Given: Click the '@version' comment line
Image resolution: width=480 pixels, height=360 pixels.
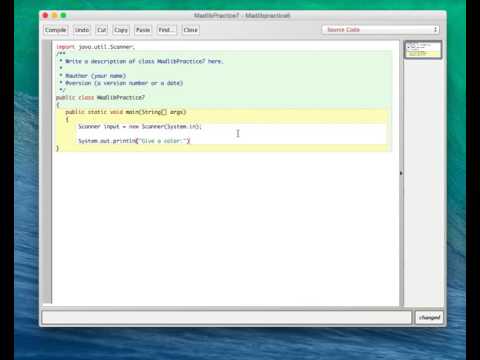Looking at the screenshot, I should coord(121,83).
